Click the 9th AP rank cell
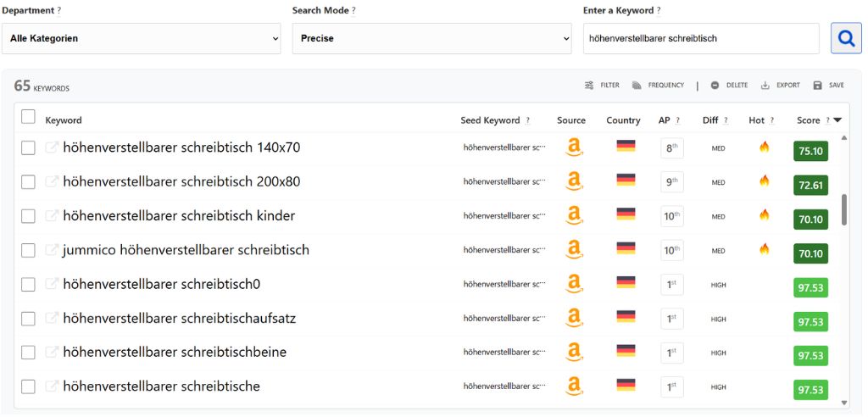 [671, 181]
